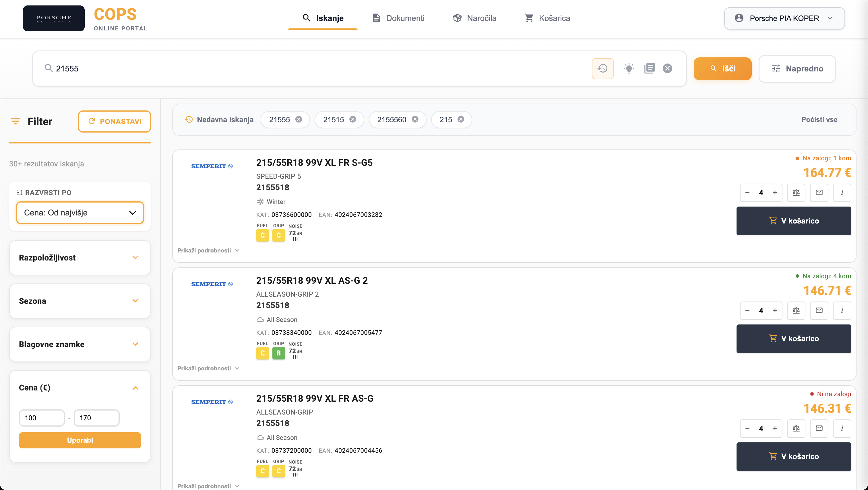Apply price range with Uporabi button
The width and height of the screenshot is (868, 490).
pyautogui.click(x=80, y=440)
